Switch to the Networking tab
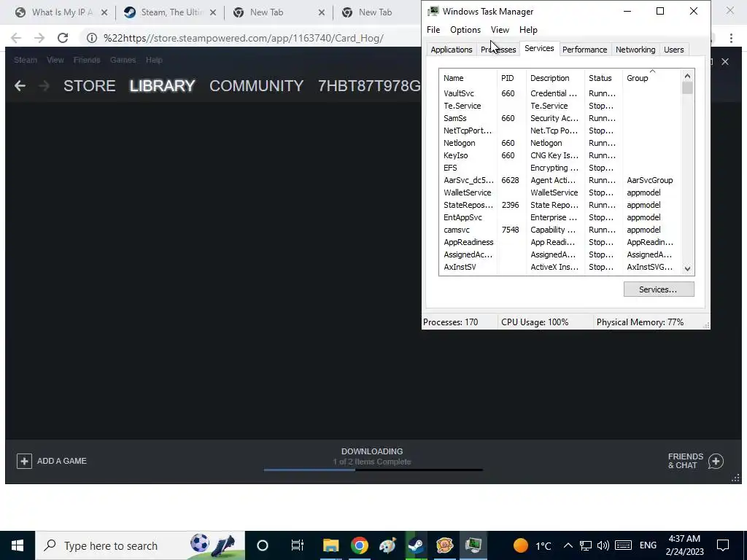 [x=635, y=50]
